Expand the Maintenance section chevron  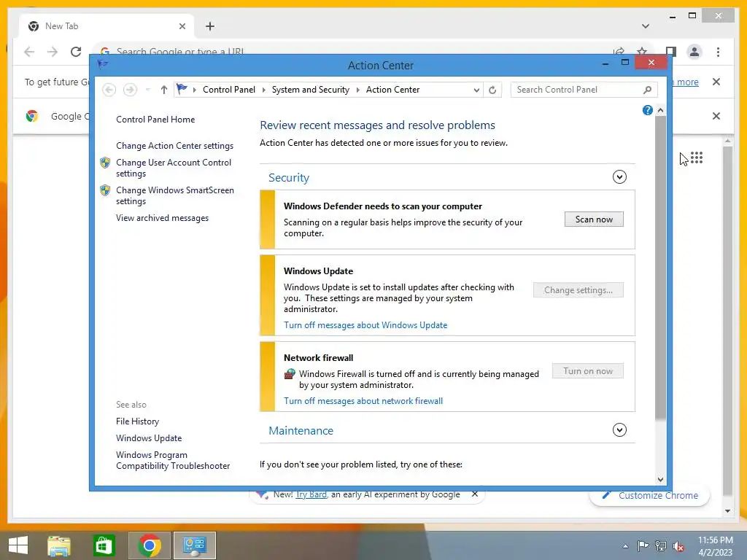pyautogui.click(x=619, y=430)
